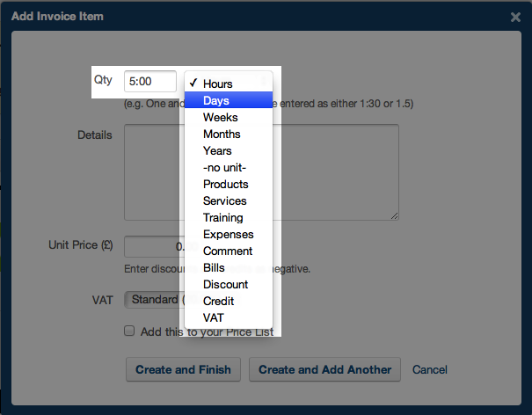
Task: Select the Weeks unit option
Action: click(x=220, y=118)
